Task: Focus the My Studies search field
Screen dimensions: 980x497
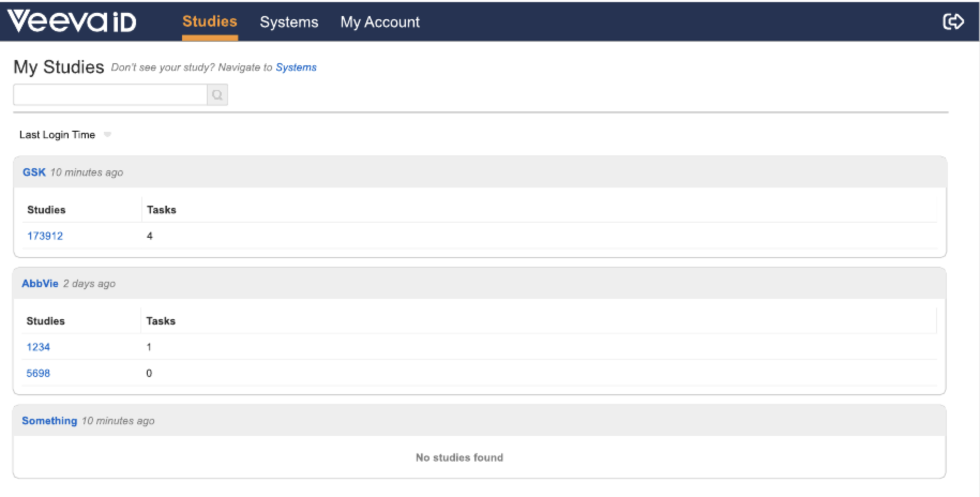Action: pyautogui.click(x=110, y=95)
